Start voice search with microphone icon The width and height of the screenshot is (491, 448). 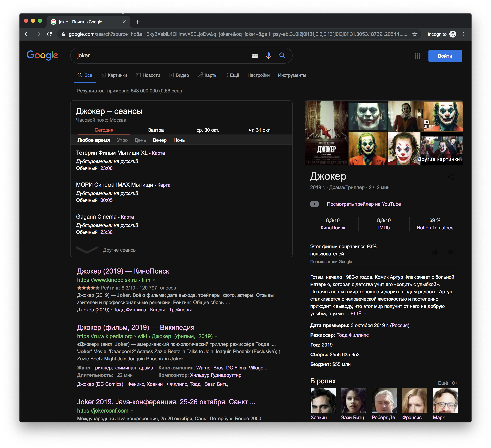tap(268, 56)
